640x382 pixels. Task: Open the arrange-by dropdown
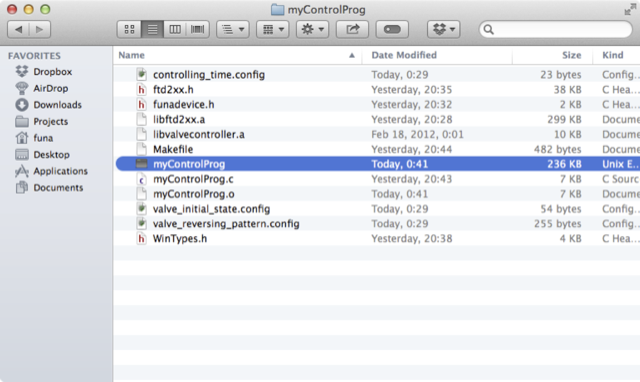(x=233, y=29)
